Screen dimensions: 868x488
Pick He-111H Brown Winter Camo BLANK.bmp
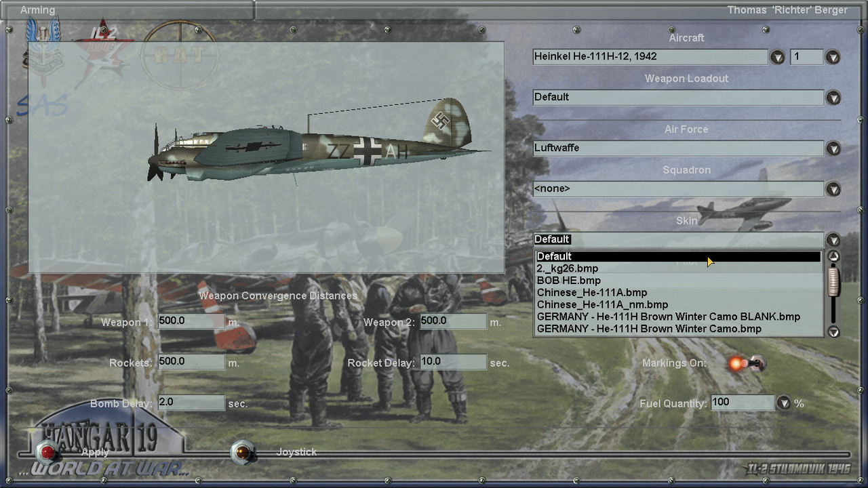(678, 317)
